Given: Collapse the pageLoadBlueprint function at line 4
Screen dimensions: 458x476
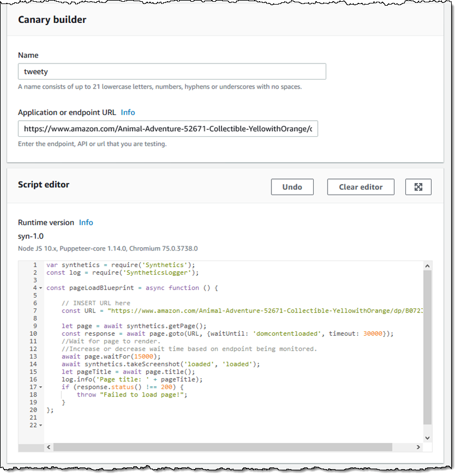Looking at the screenshot, I should point(40,288).
